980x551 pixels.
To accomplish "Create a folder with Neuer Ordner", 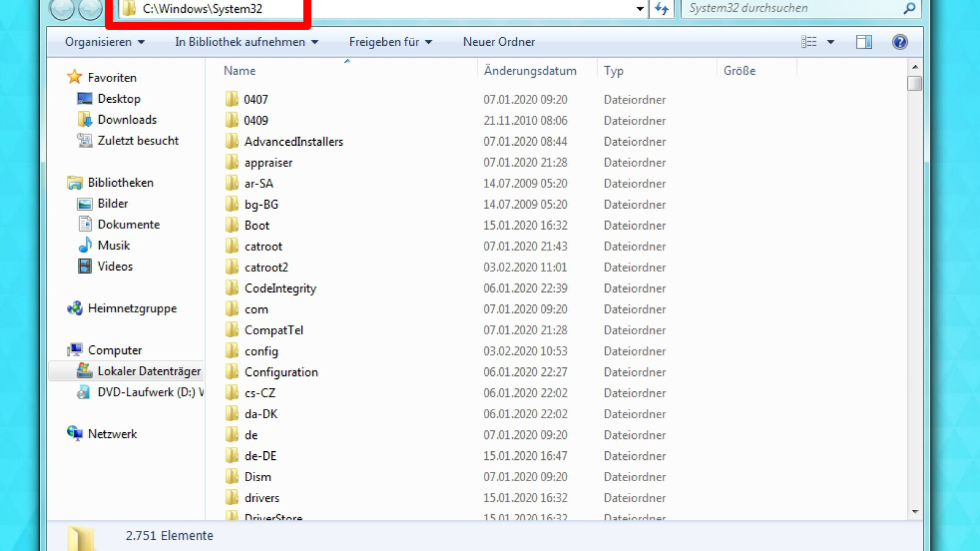I will point(498,42).
